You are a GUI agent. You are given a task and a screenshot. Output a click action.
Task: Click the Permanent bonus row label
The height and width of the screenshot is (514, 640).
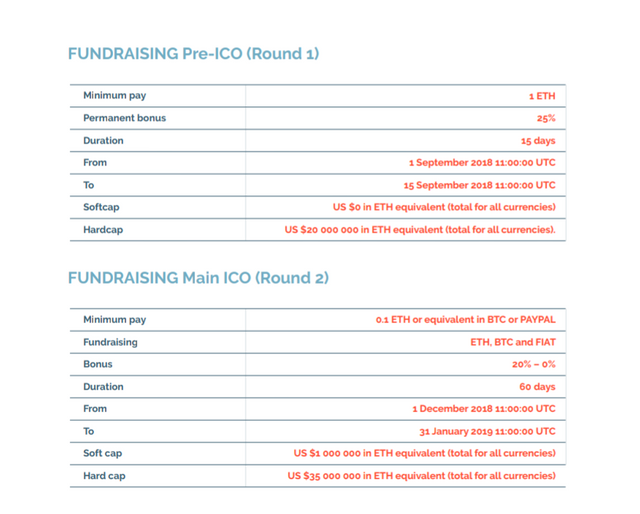(x=124, y=118)
